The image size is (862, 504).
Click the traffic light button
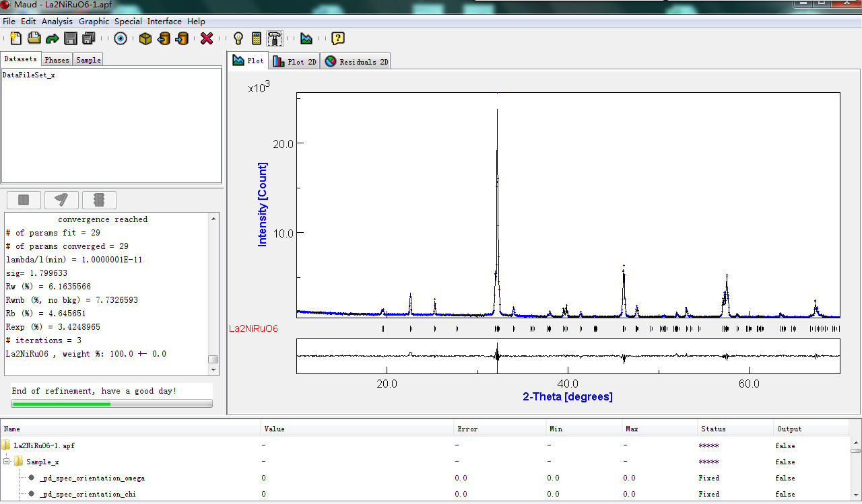(x=99, y=200)
